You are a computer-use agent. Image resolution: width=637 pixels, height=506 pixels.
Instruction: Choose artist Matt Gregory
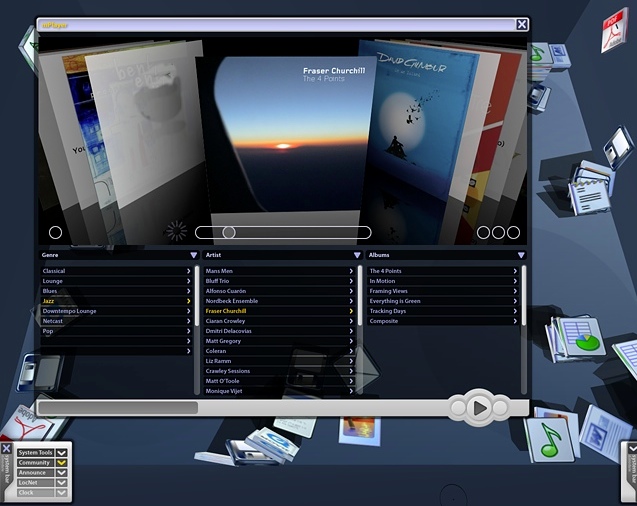279,341
